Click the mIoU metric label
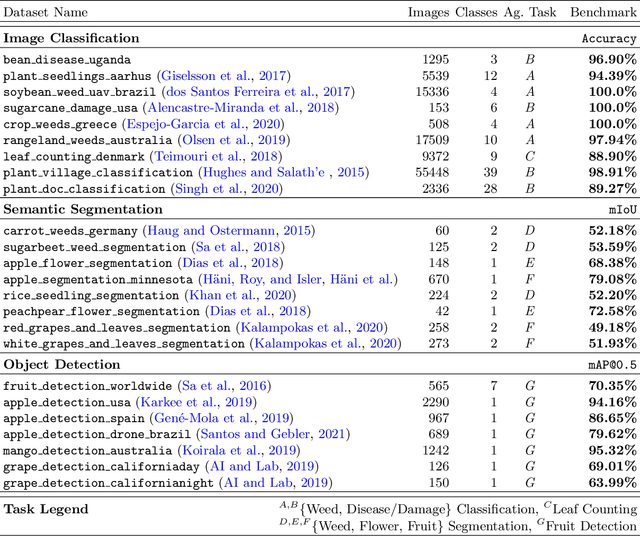 (623, 210)
